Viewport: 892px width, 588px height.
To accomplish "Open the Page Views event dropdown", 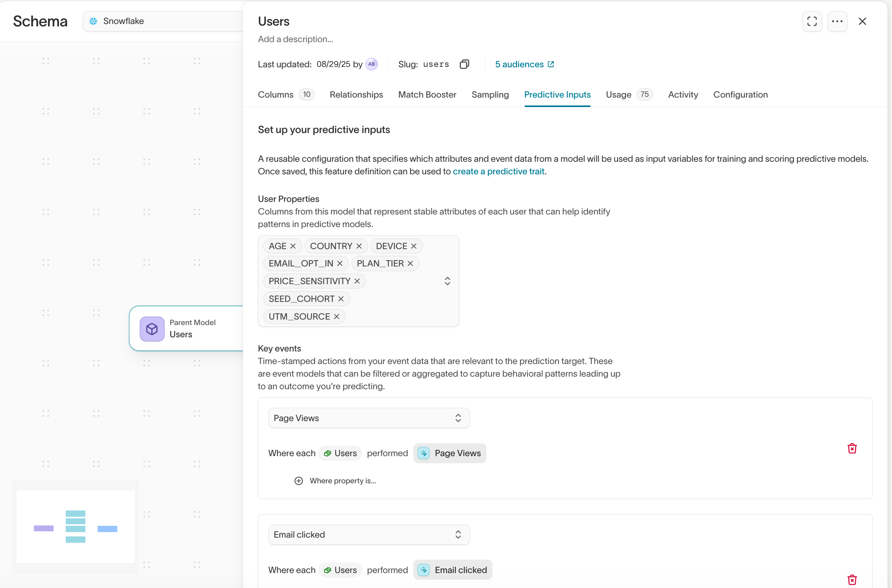I will point(369,418).
